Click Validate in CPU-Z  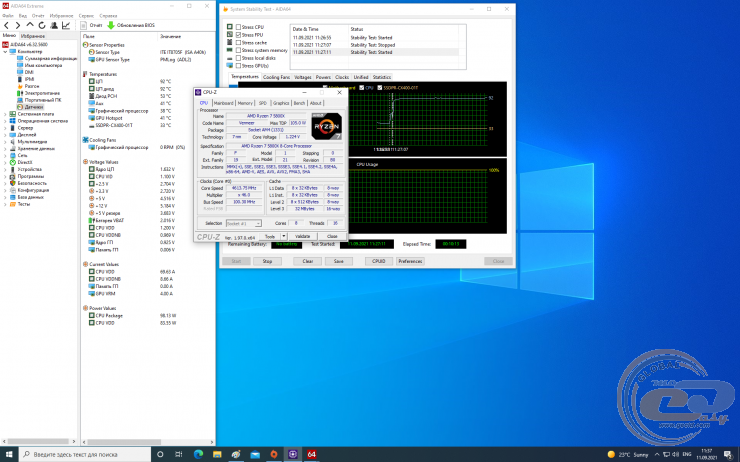tap(303, 236)
